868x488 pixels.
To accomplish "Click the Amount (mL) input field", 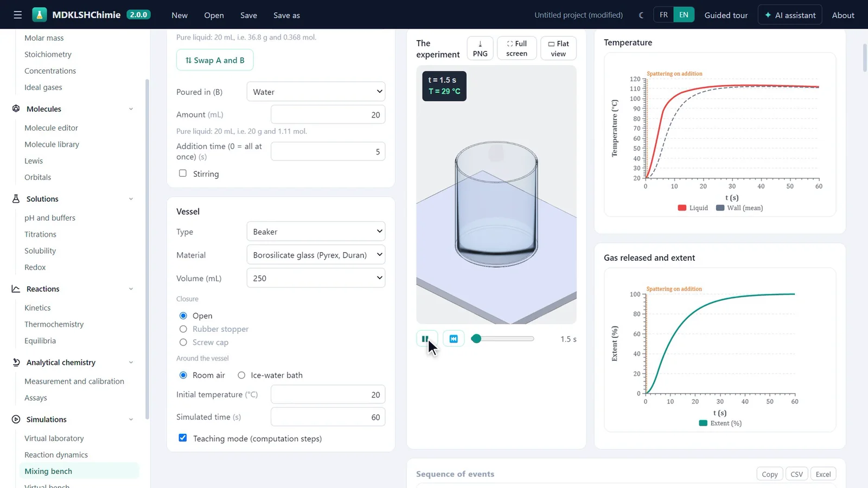I will click(328, 114).
